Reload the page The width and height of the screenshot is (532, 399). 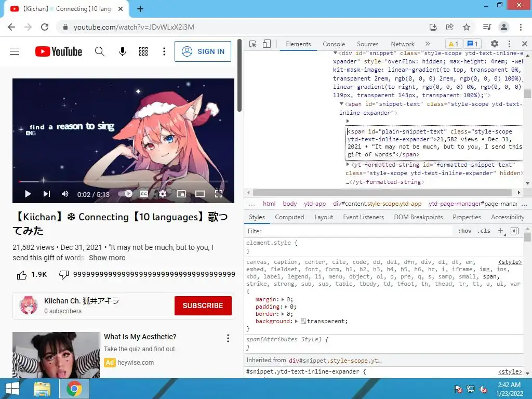pyautogui.click(x=45, y=27)
